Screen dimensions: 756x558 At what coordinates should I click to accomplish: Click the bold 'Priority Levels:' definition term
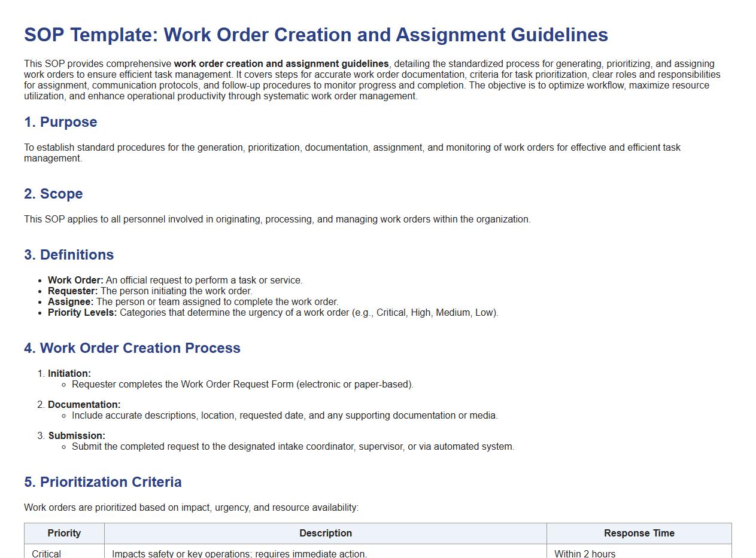coord(83,313)
